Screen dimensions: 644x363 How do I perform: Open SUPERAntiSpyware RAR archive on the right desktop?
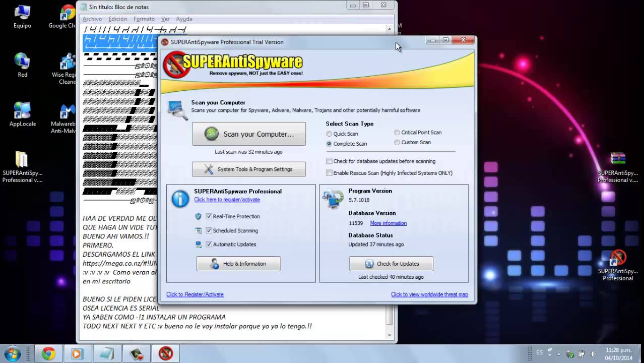[618, 166]
